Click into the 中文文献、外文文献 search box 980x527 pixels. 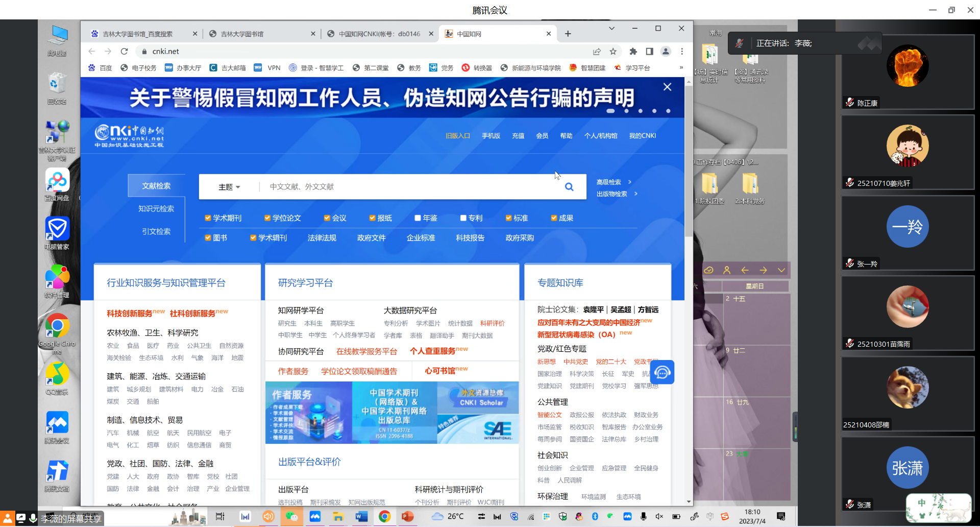point(408,187)
